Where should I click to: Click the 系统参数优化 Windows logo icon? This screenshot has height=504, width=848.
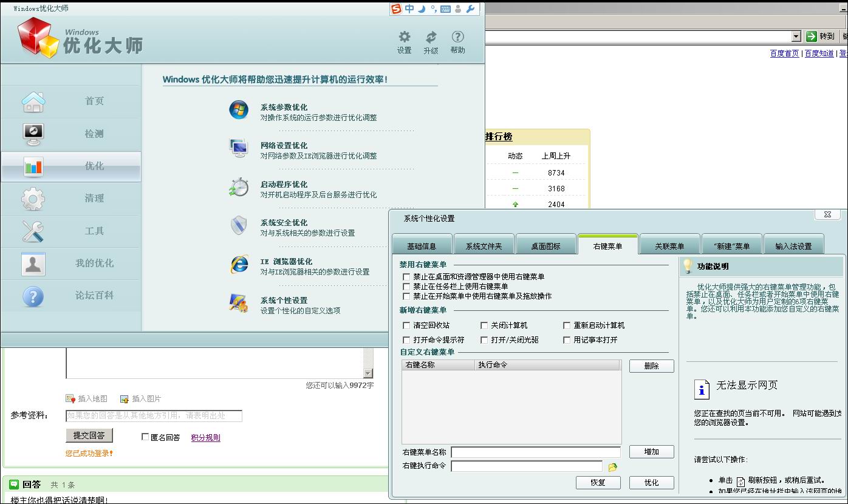tap(239, 110)
